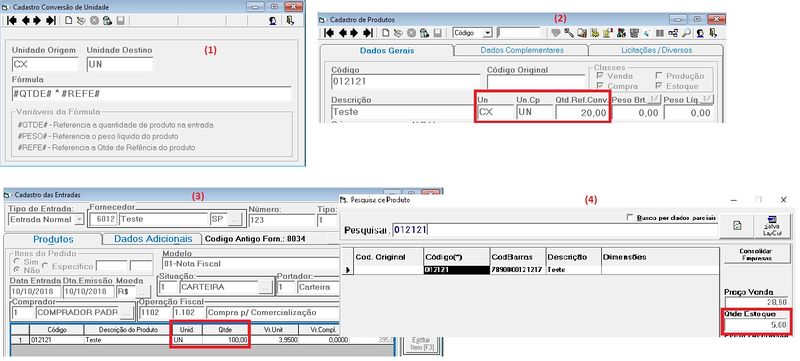Open Licitações / Diversos tab
Viewport: 800px width, 361px height.
click(656, 50)
